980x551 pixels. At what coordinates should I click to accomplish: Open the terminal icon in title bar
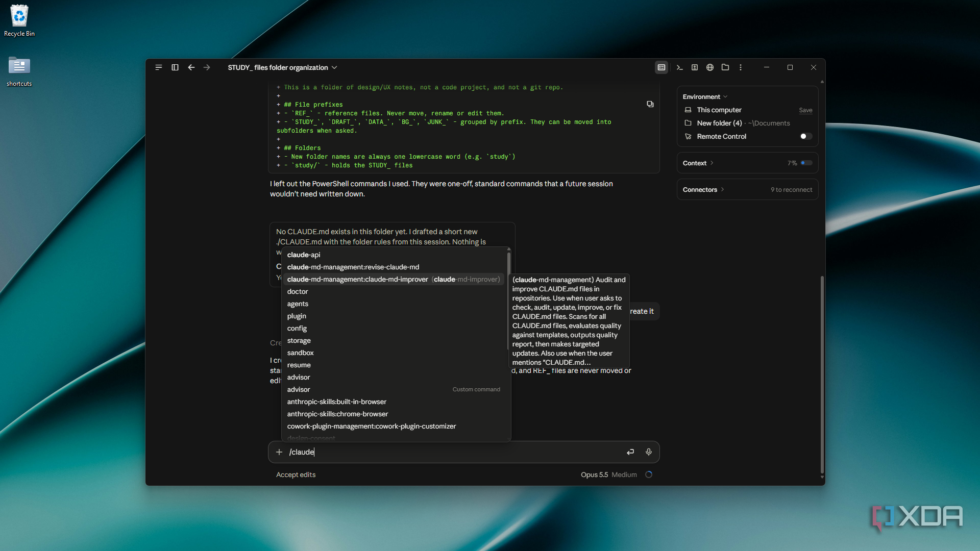tap(679, 67)
